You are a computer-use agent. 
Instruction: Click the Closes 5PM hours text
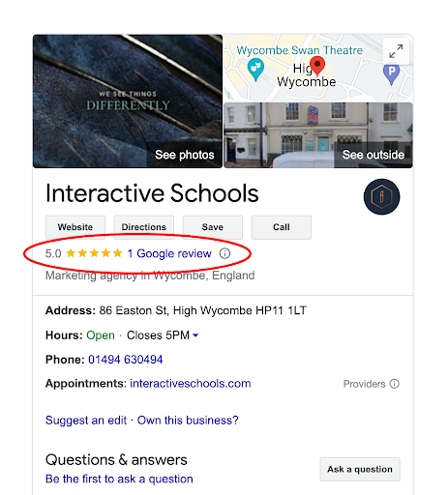tap(158, 335)
